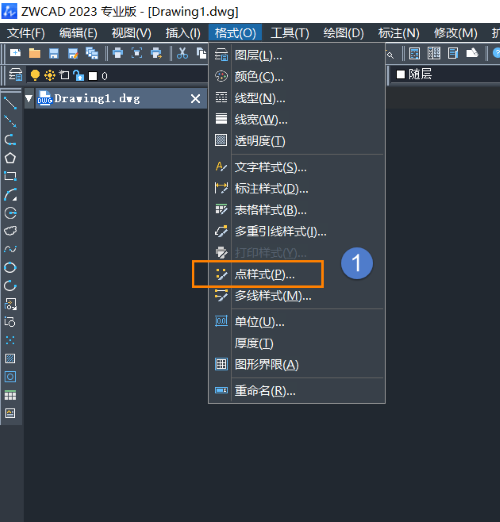Select the Hatch tool
This screenshot has width=500, height=522.
pos(10,359)
